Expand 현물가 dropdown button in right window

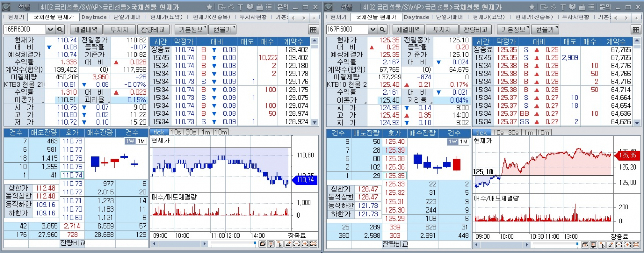pos(545,29)
